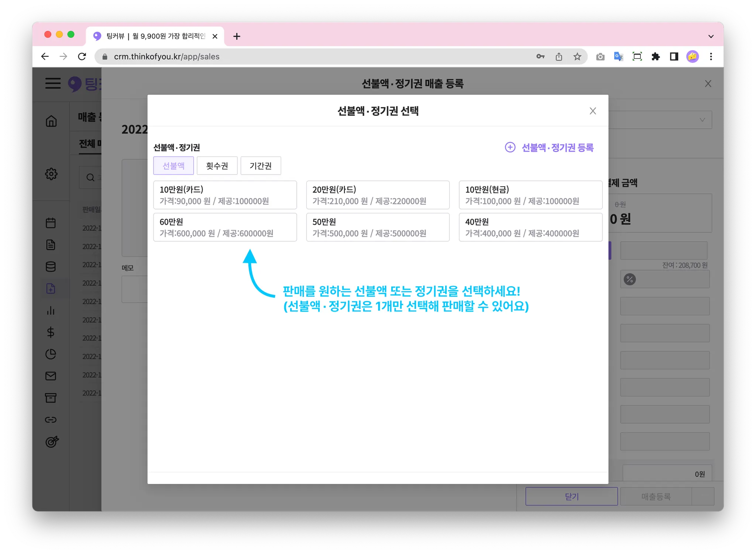This screenshot has width=756, height=554.
Task: Open the hamburger menu icon
Action: pos(53,83)
